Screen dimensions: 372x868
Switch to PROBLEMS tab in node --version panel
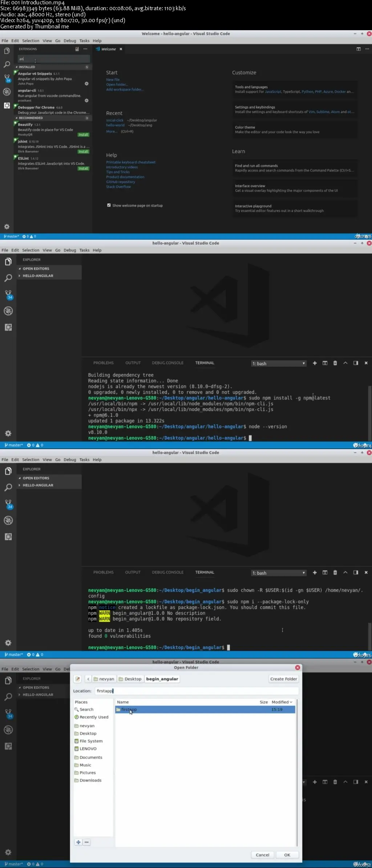(x=104, y=363)
